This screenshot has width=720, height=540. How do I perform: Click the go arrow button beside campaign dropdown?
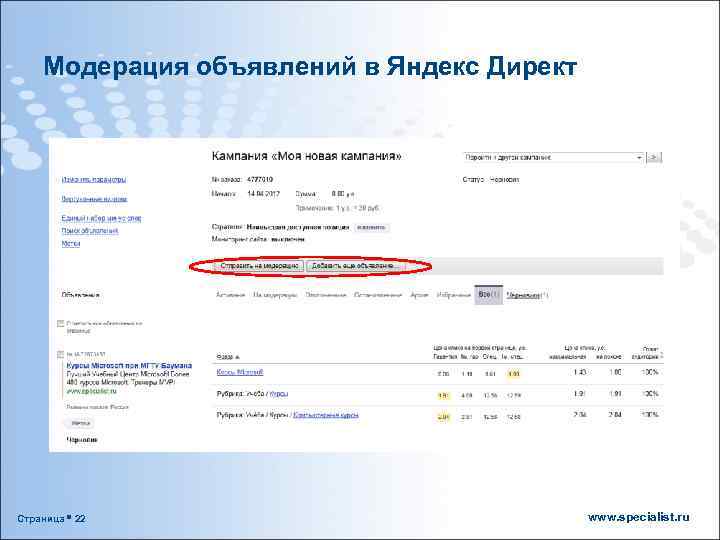tap(654, 158)
